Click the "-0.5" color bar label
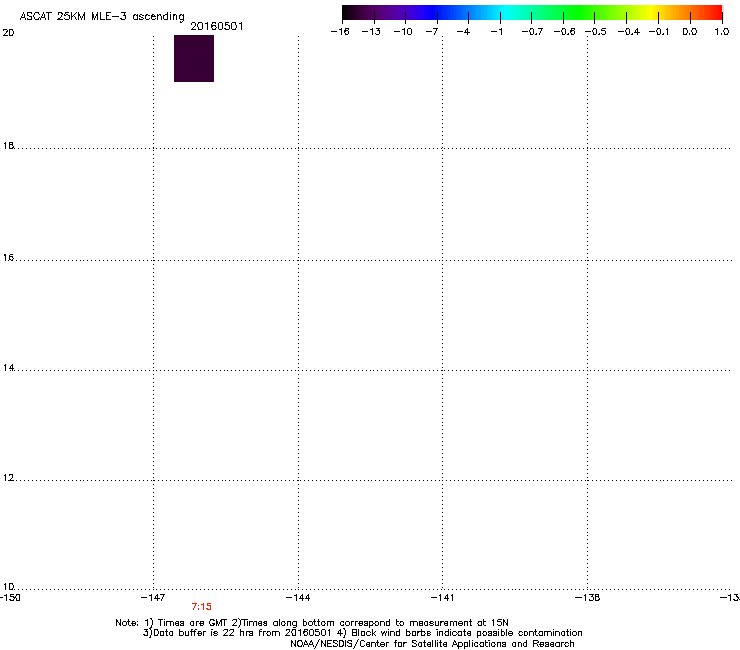Image resolution: width=740 pixels, height=650 pixels. tap(596, 32)
